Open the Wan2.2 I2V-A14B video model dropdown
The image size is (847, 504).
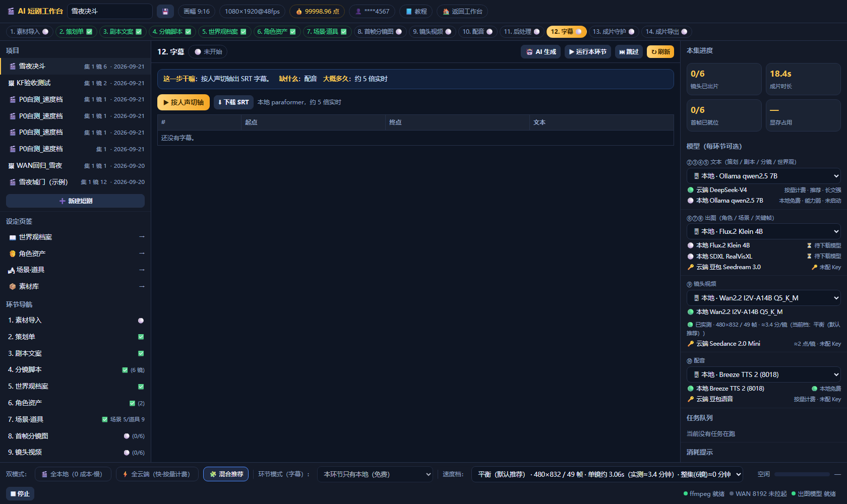coord(763,298)
